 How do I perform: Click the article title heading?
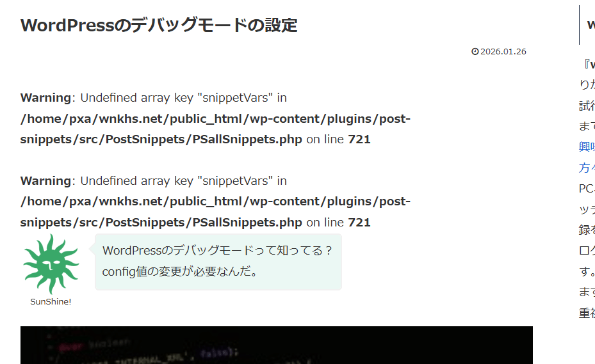point(159,25)
